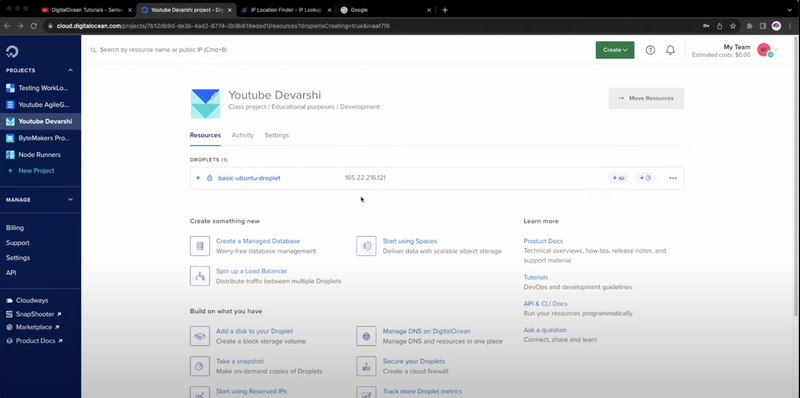Open the browser three-dot menu
This screenshot has height=398, width=800.
coord(790,26)
